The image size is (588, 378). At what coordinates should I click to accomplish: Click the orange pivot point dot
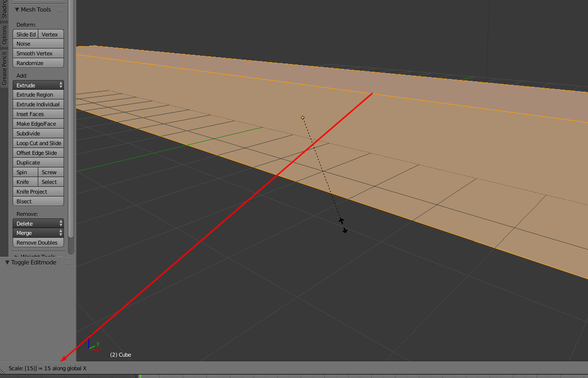(x=302, y=117)
